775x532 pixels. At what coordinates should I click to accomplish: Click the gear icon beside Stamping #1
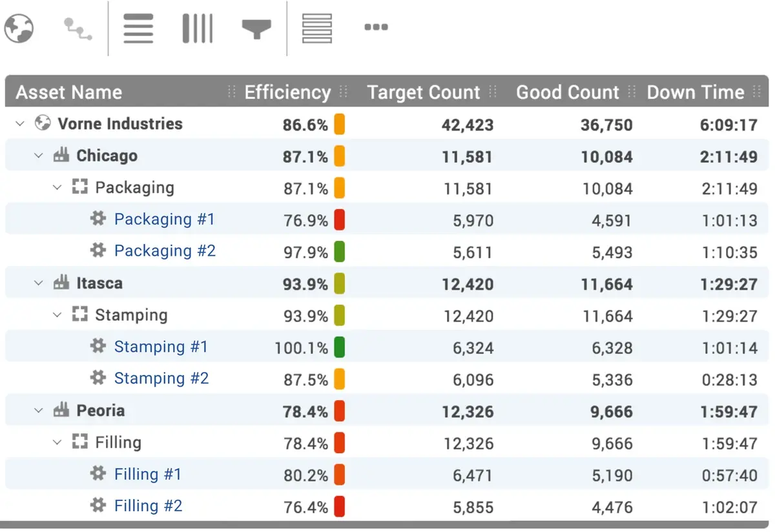(98, 346)
